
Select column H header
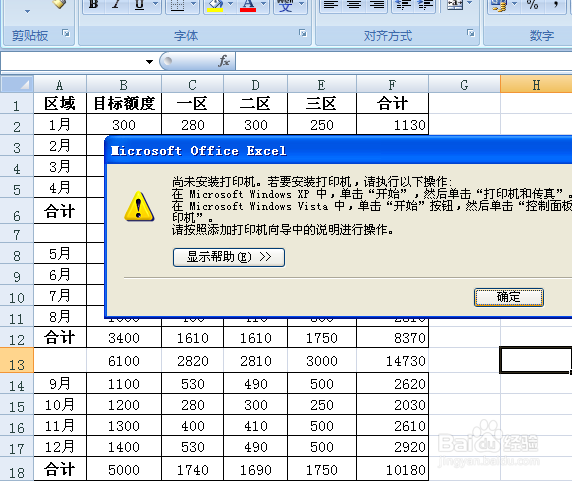click(536, 85)
